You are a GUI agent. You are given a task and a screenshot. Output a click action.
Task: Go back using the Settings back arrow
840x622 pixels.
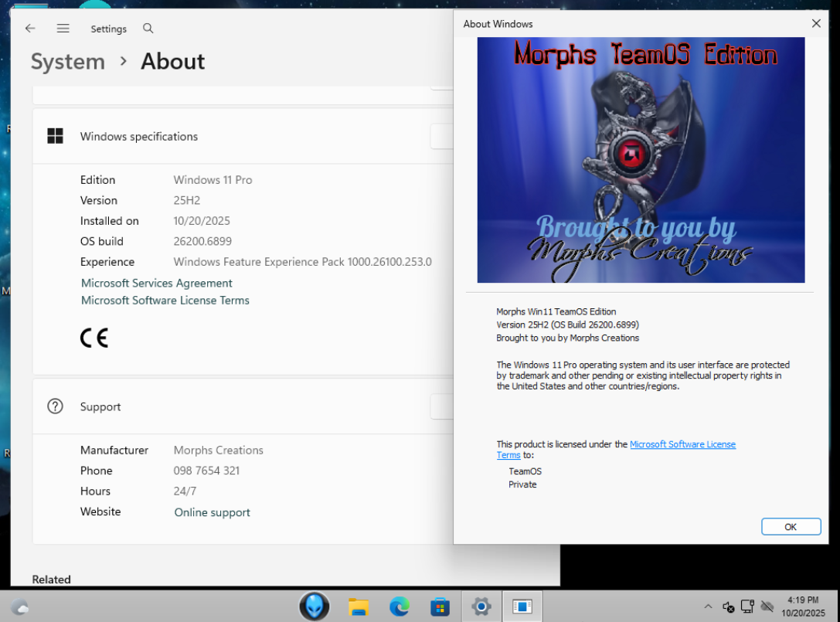(x=30, y=29)
